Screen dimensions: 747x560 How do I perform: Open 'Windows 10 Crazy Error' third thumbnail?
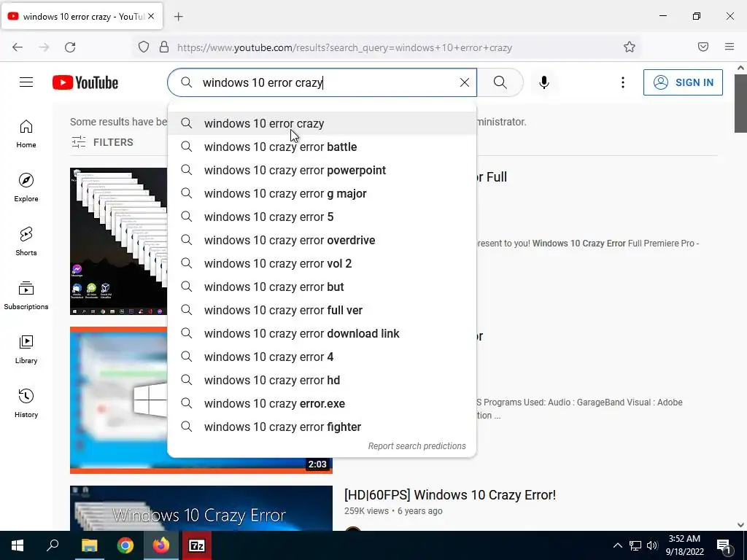[201, 508]
